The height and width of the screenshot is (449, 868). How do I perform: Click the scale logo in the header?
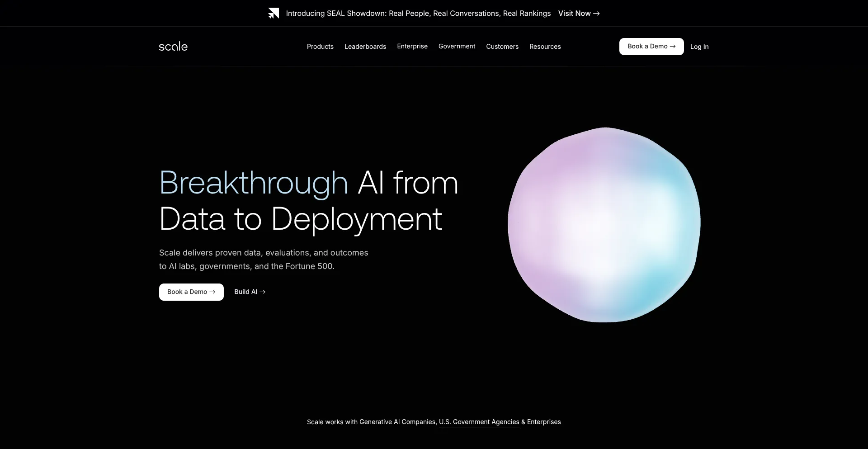[173, 47]
